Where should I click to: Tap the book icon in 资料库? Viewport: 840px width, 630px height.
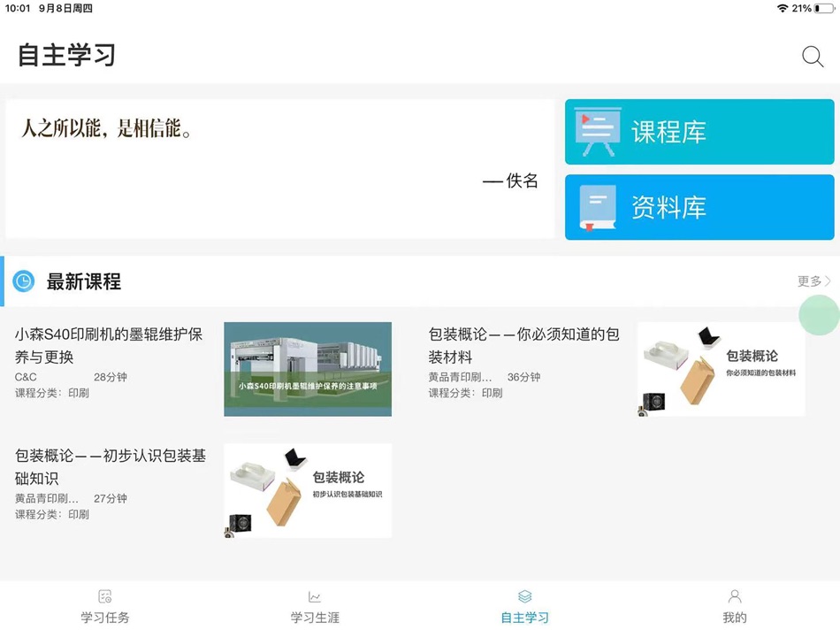(x=598, y=208)
